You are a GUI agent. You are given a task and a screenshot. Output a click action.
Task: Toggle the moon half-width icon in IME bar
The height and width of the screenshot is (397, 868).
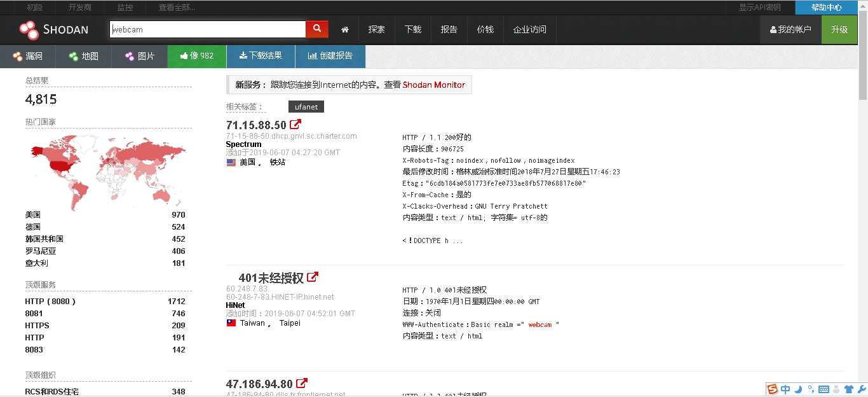(x=799, y=389)
